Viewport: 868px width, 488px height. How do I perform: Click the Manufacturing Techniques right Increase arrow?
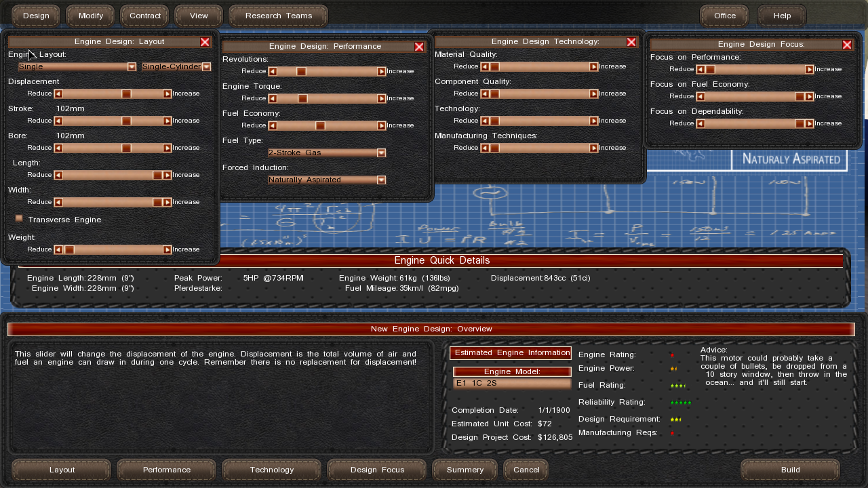click(593, 148)
